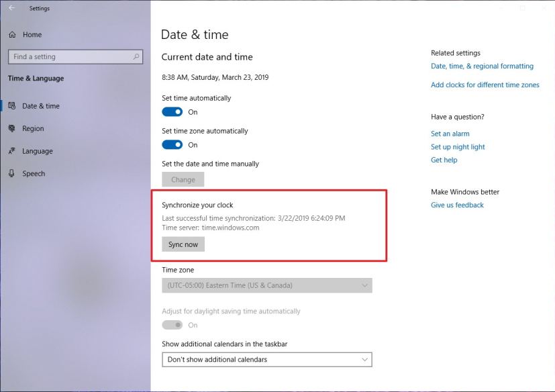
Task: Select Date & time in left navigation
Action: tap(42, 105)
